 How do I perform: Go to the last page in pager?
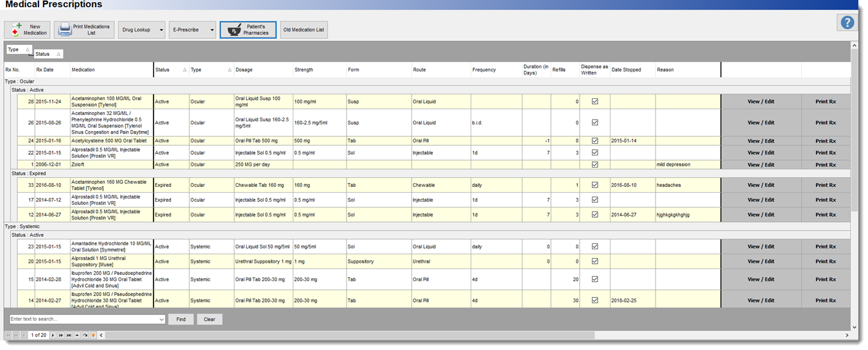tap(69, 335)
